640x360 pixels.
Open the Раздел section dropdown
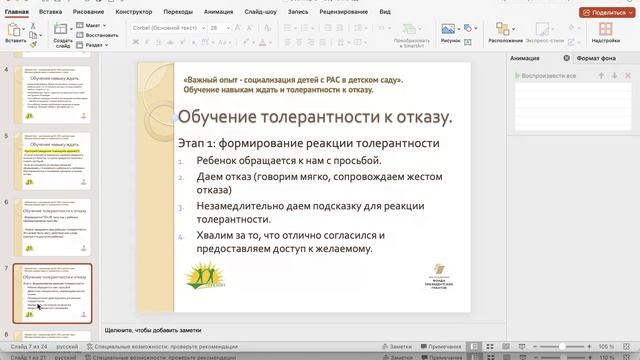[93, 45]
